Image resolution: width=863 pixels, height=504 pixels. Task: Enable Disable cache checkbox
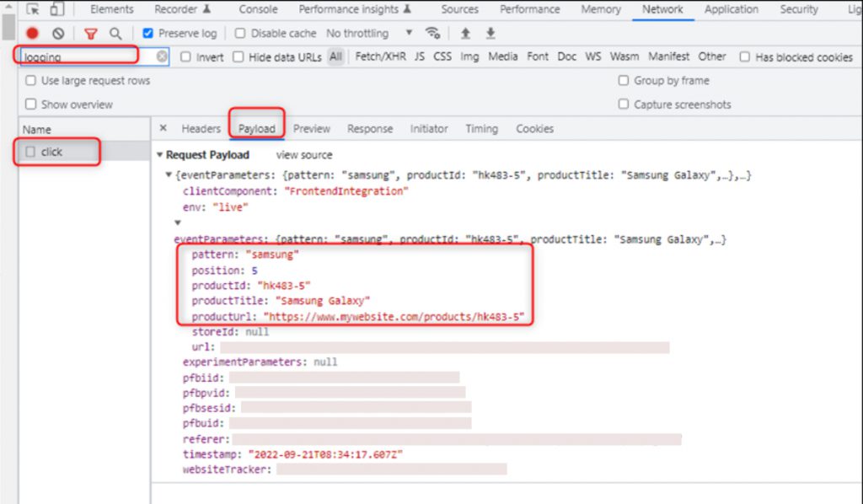coord(240,34)
